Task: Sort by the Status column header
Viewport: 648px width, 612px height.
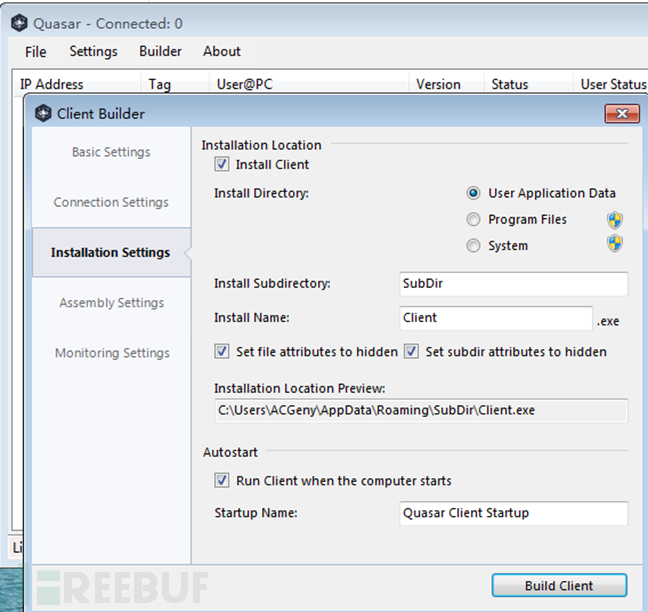Action: pyautogui.click(x=528, y=84)
